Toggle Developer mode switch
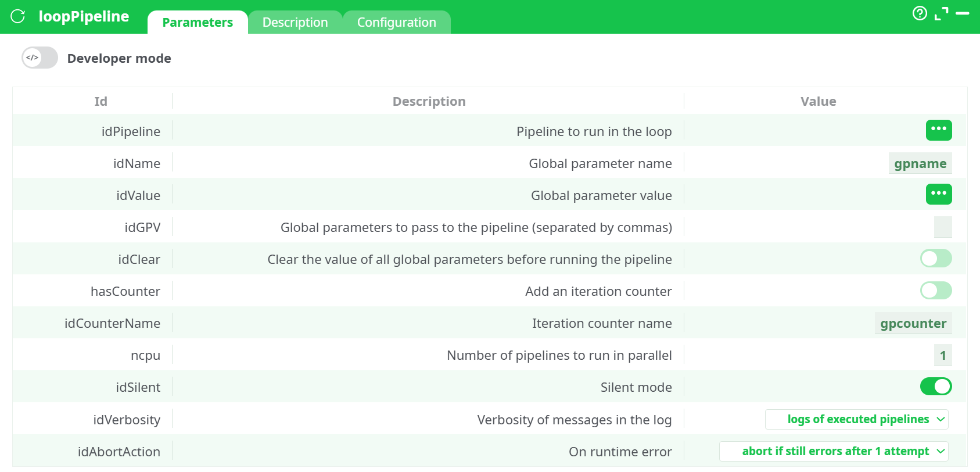The width and height of the screenshot is (980, 472). point(40,58)
